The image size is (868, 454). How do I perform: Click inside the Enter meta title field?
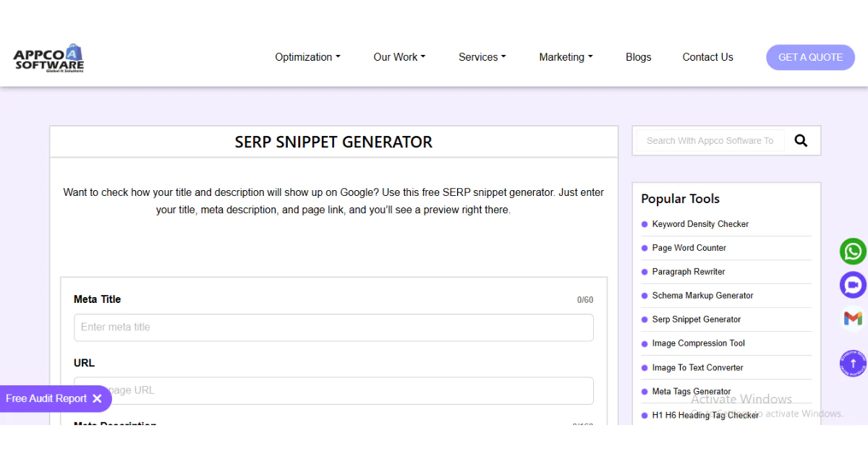click(x=333, y=327)
